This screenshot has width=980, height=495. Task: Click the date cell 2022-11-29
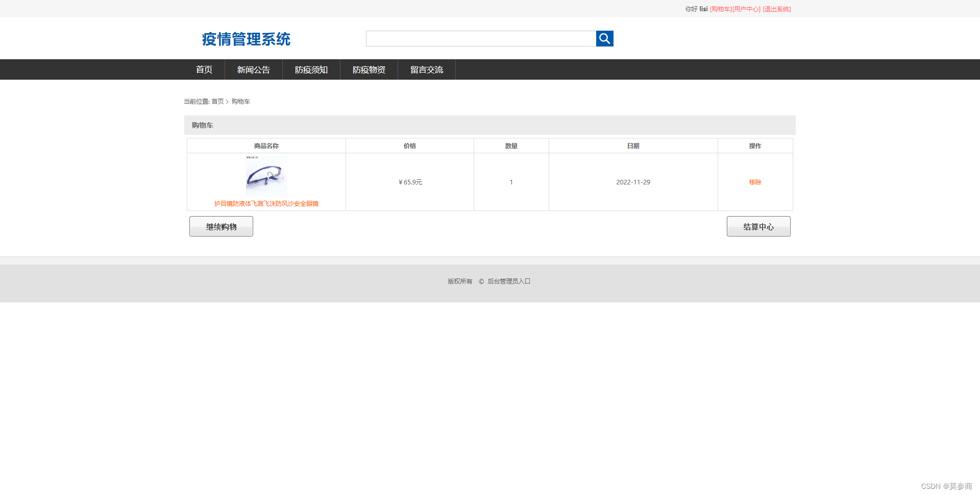click(x=633, y=182)
